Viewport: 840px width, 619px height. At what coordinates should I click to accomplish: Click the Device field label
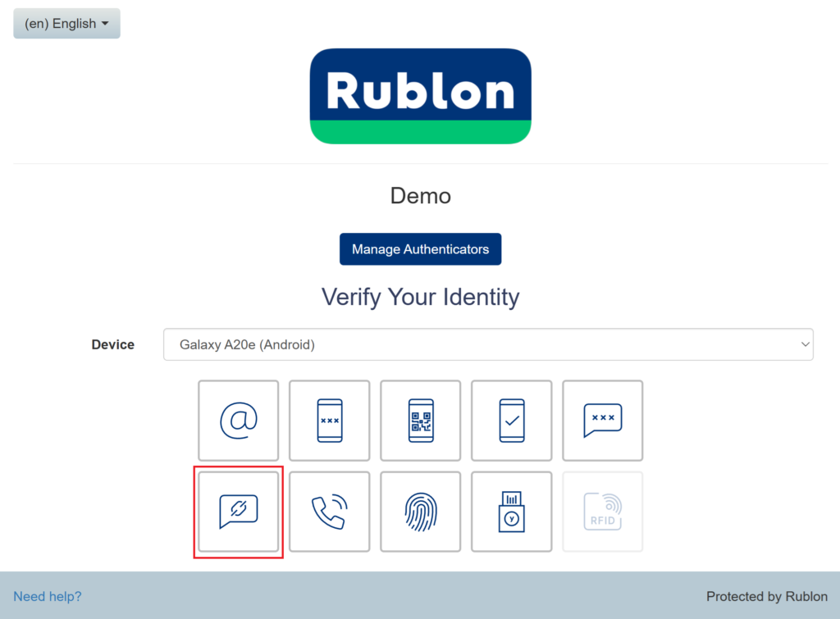click(x=112, y=344)
